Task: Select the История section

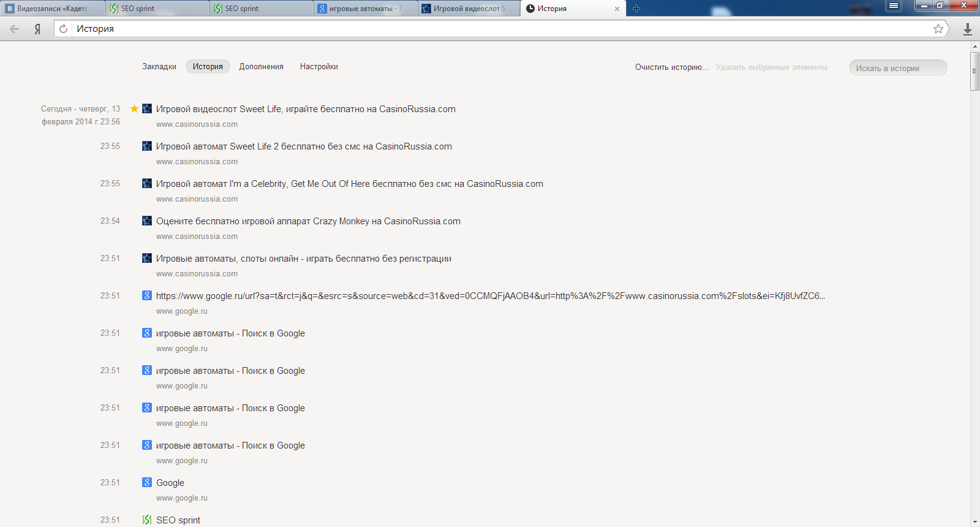Action: [208, 66]
